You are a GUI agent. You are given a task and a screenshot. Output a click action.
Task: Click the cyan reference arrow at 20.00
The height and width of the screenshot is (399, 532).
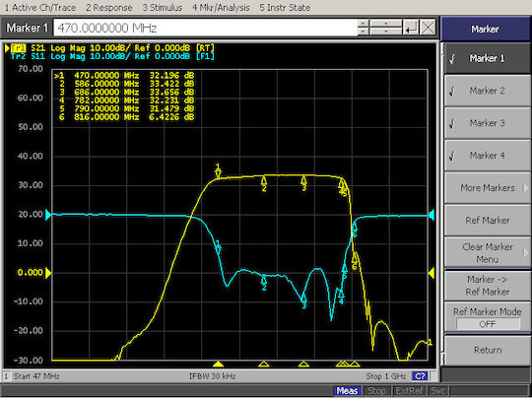[48, 215]
